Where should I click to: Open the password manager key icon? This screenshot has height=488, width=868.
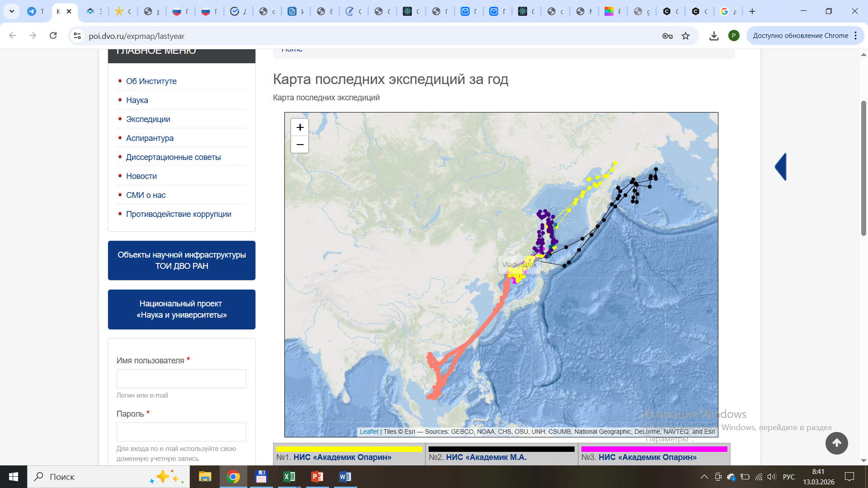667,36
